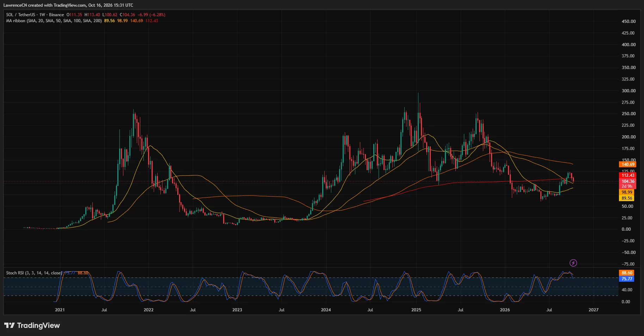Click the 89.56 value in MA ribbon legend
The height and width of the screenshot is (336, 644).
[110, 21]
